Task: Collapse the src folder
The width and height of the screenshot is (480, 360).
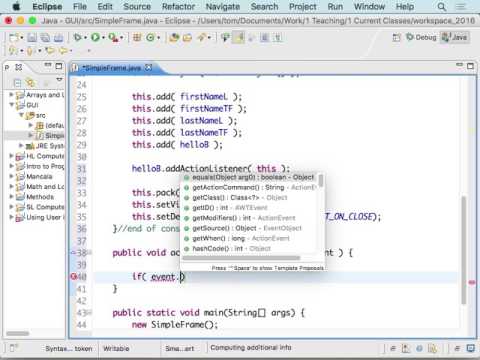Action: coord(21,115)
